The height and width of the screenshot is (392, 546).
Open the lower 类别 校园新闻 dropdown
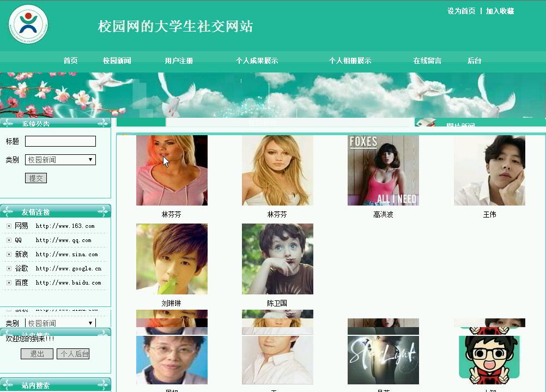coord(60,323)
